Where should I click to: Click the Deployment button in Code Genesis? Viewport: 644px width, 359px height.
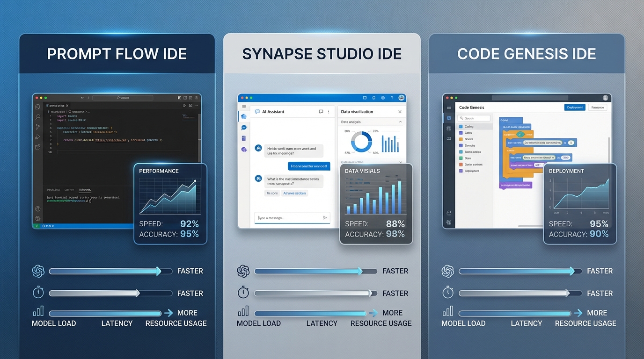tap(574, 107)
